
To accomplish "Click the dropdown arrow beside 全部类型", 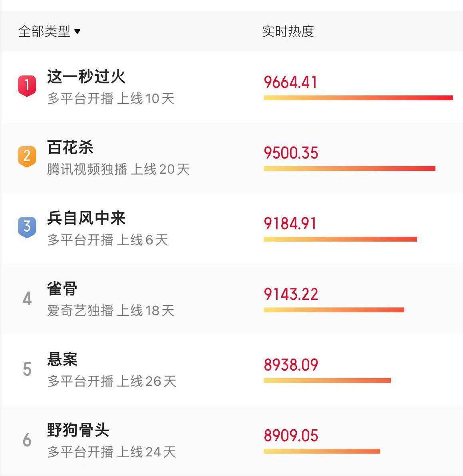I will click(x=77, y=31).
